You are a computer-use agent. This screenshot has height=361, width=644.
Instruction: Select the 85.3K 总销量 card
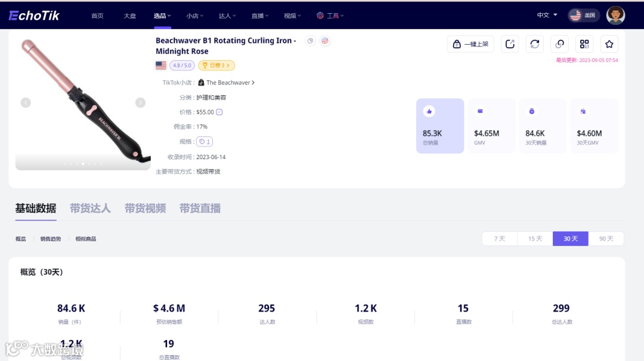pyautogui.click(x=440, y=126)
